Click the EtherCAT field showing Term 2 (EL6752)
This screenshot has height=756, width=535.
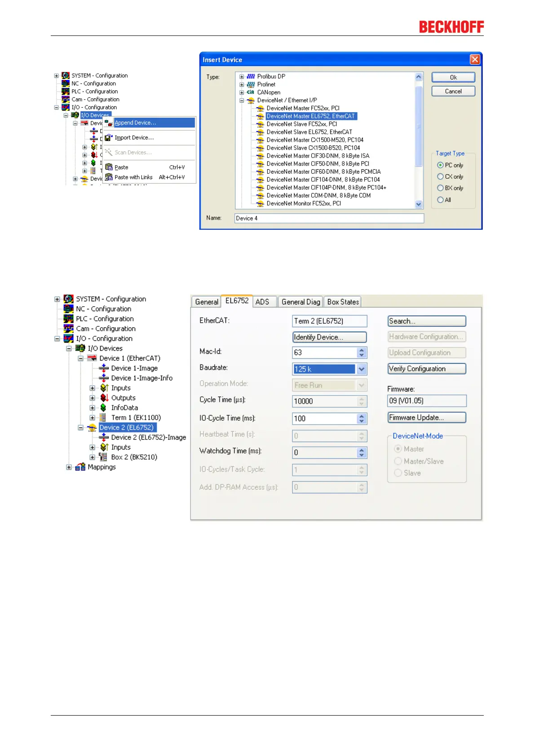[x=330, y=321]
